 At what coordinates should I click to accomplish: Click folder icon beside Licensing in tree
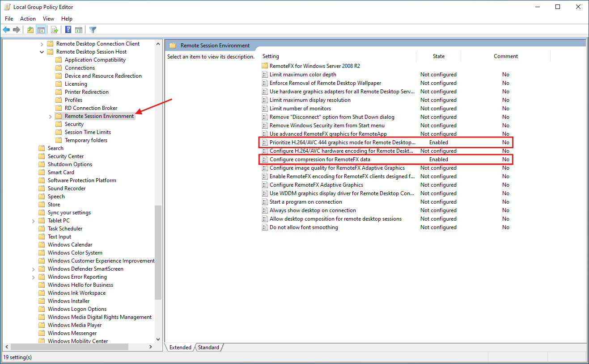click(x=59, y=84)
